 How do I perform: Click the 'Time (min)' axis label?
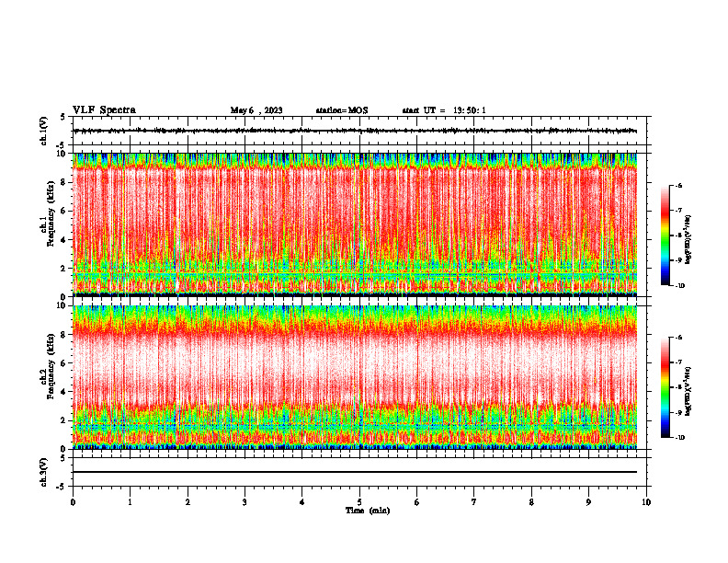coord(368,511)
